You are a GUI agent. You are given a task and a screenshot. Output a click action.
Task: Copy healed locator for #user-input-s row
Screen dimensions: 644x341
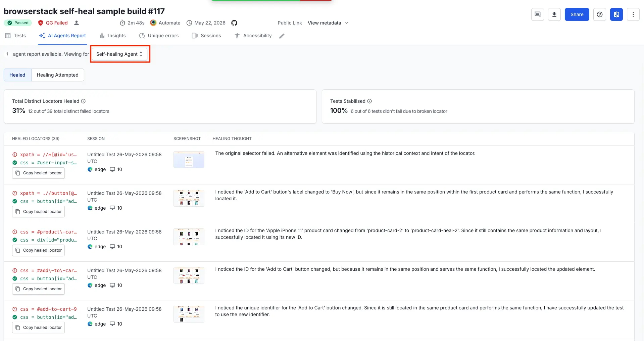[x=38, y=173]
